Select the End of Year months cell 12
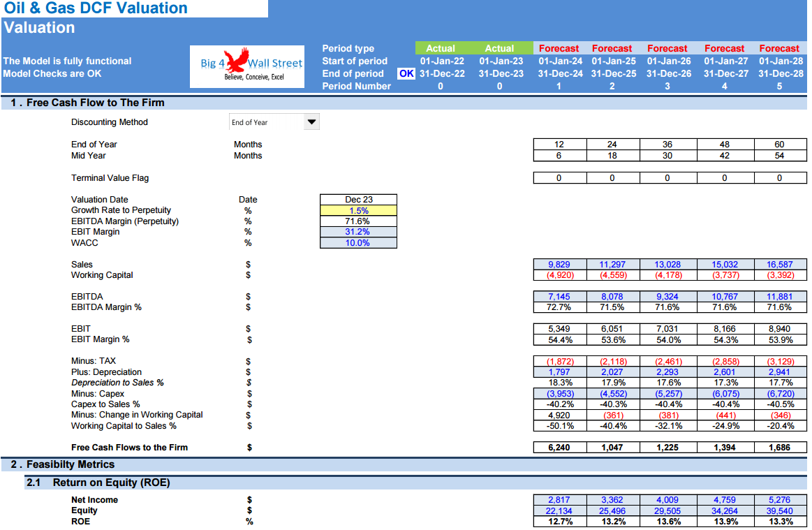812x530 pixels. point(560,145)
